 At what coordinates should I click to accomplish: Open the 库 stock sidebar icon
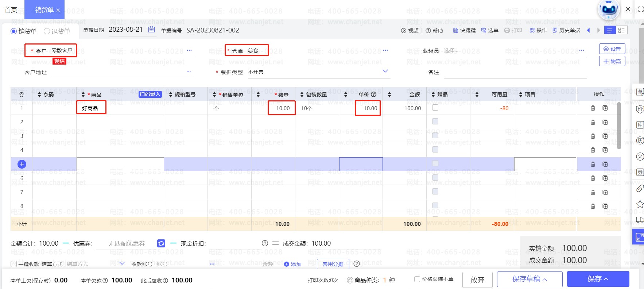640,125
